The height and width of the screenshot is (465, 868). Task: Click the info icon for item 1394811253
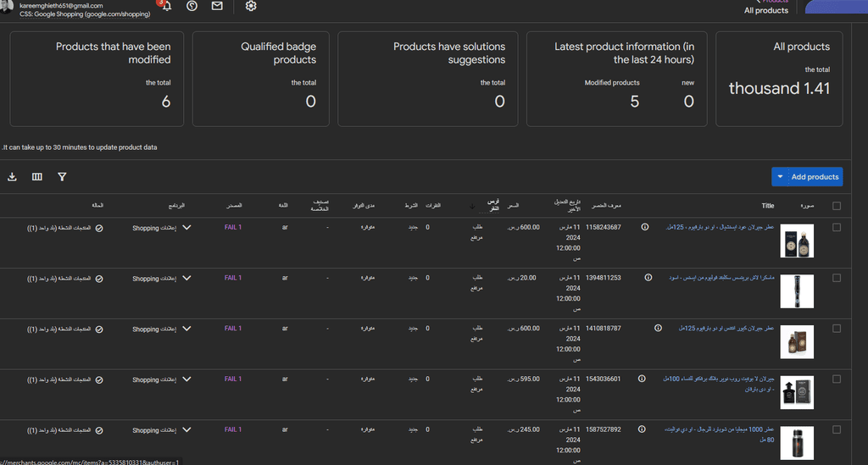click(x=648, y=278)
